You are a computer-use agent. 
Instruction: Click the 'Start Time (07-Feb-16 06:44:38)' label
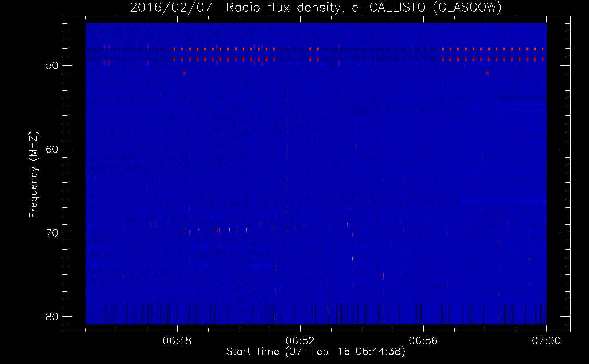[x=316, y=352]
